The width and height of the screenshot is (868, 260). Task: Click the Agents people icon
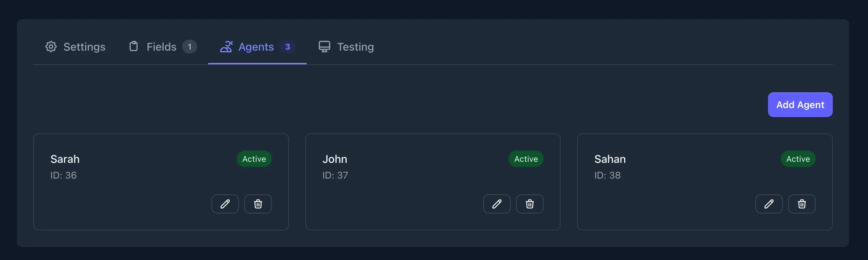(226, 47)
